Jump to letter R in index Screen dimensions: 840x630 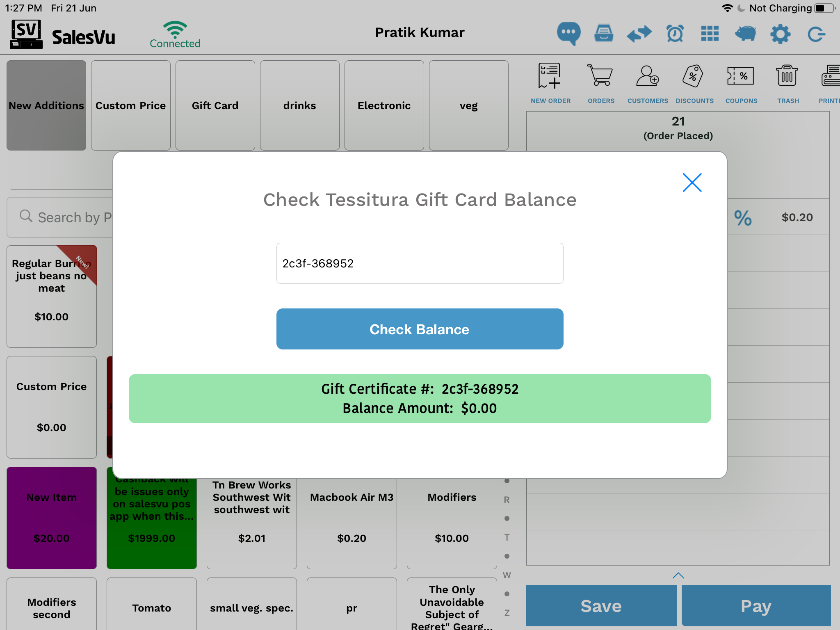click(507, 500)
